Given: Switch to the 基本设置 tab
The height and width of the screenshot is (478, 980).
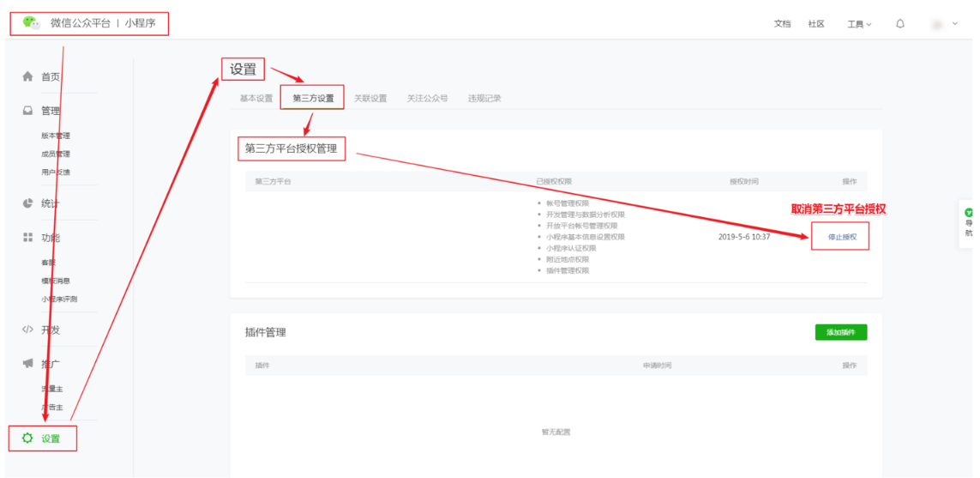Looking at the screenshot, I should (x=256, y=99).
